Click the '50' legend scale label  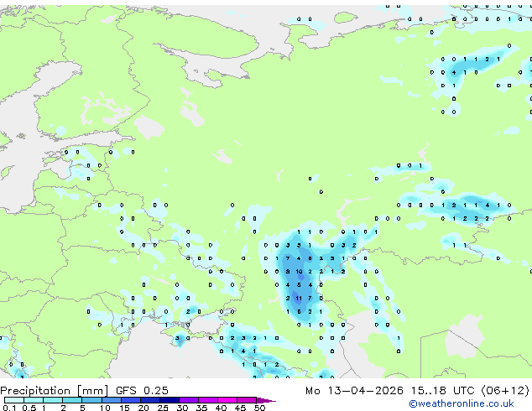click(259, 408)
